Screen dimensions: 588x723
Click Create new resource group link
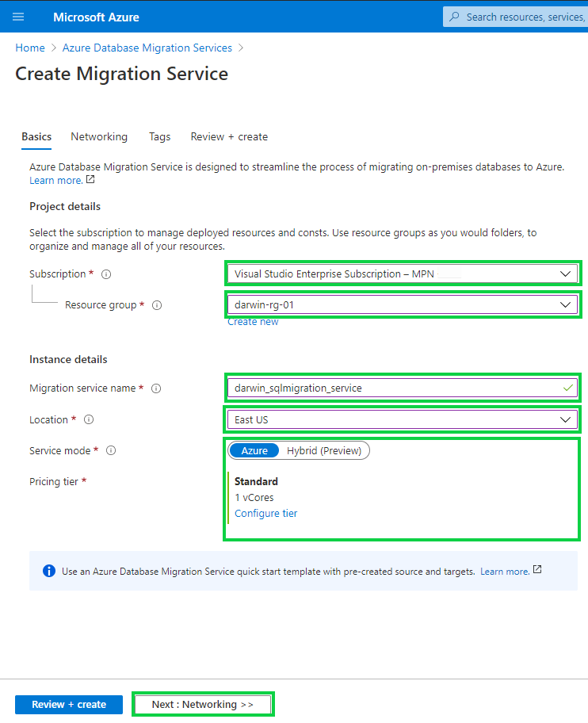(253, 322)
